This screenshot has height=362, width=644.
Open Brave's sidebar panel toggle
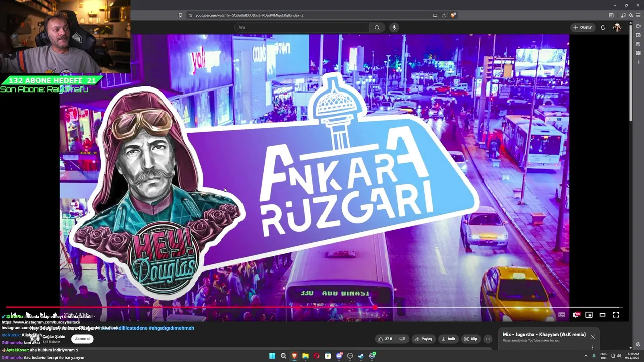click(x=611, y=15)
